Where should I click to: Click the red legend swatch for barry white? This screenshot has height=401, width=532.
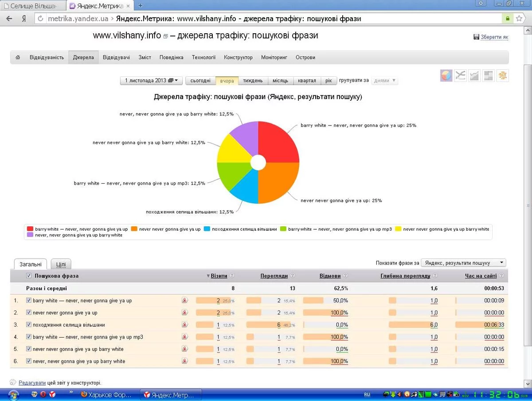30,229
